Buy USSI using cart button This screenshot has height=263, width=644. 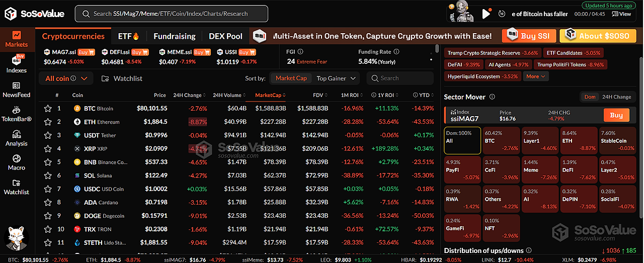tap(247, 52)
